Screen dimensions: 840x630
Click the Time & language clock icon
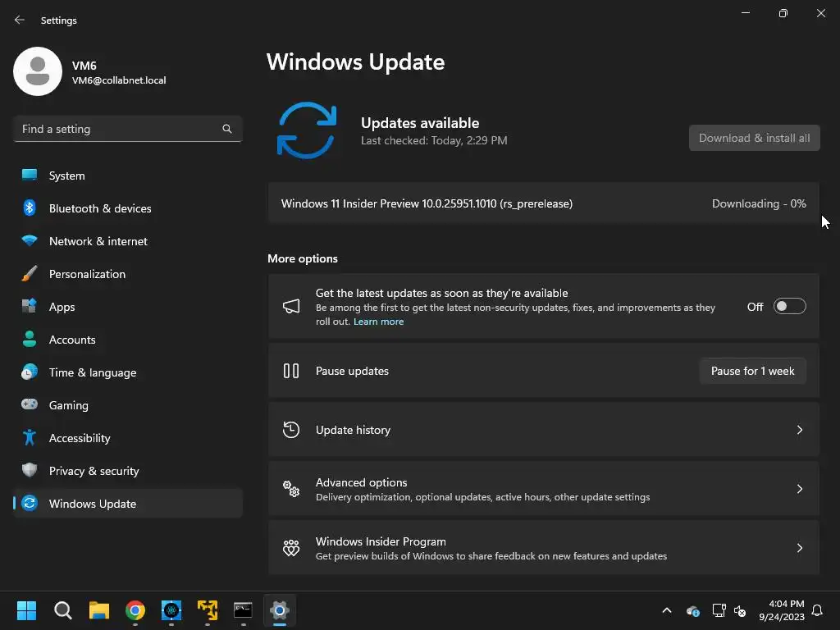pos(30,372)
